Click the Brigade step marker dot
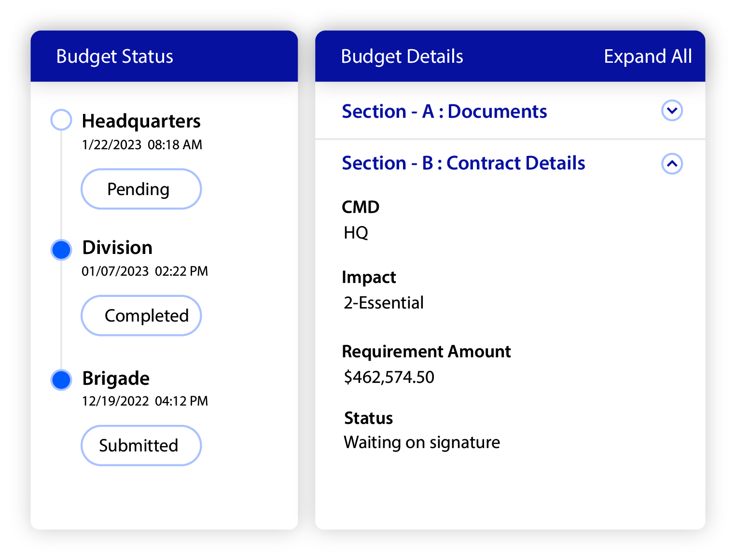Image resolution: width=736 pixels, height=560 pixels. (61, 380)
